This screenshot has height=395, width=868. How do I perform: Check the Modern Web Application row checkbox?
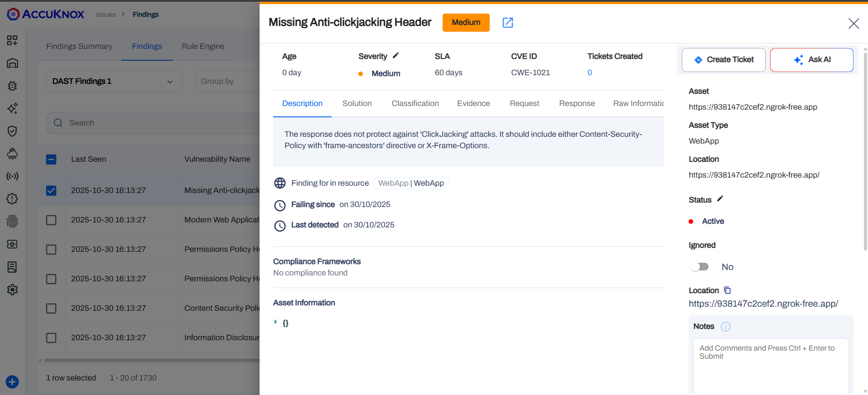pyautogui.click(x=51, y=220)
